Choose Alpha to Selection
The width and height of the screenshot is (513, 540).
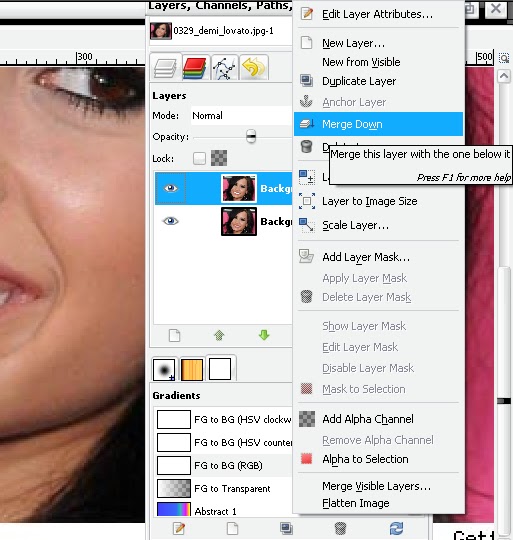(x=378, y=459)
